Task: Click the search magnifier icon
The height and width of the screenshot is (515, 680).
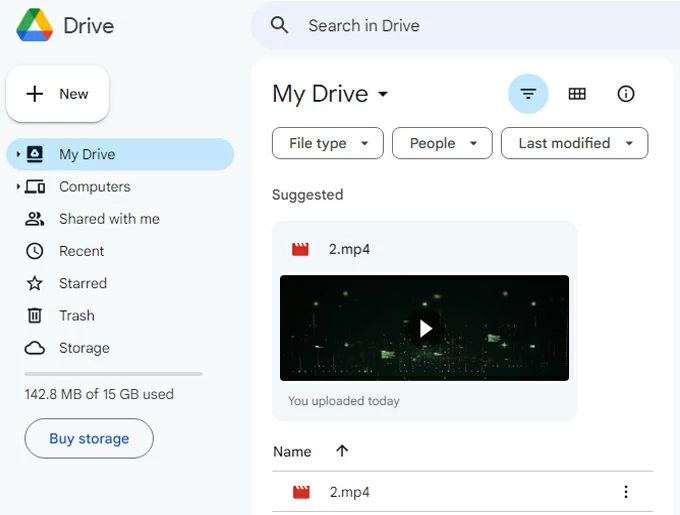Action: [280, 26]
